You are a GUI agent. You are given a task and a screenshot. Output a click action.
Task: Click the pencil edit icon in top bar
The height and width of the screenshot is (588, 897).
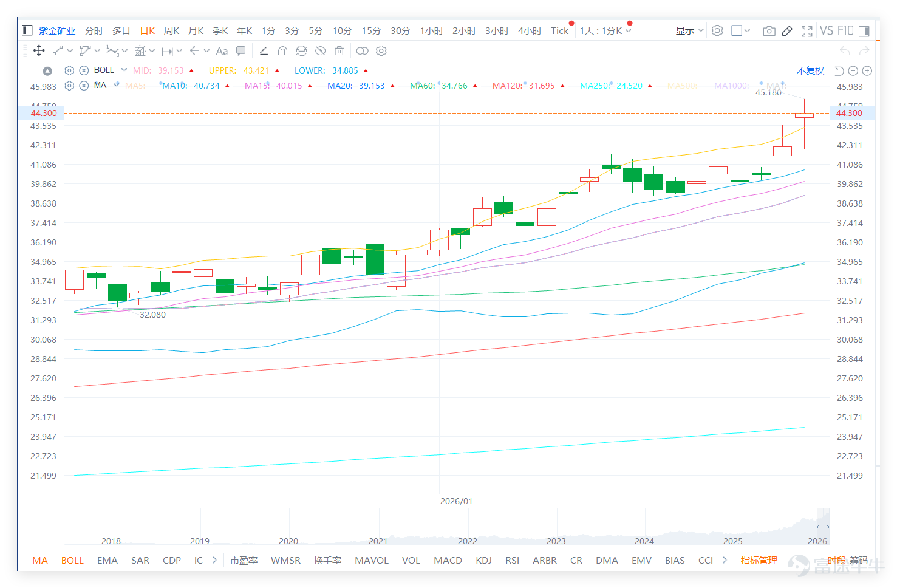pos(787,31)
